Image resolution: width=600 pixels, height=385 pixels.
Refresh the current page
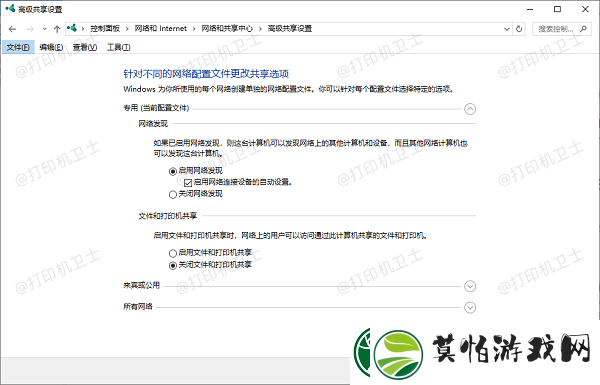[x=519, y=29]
